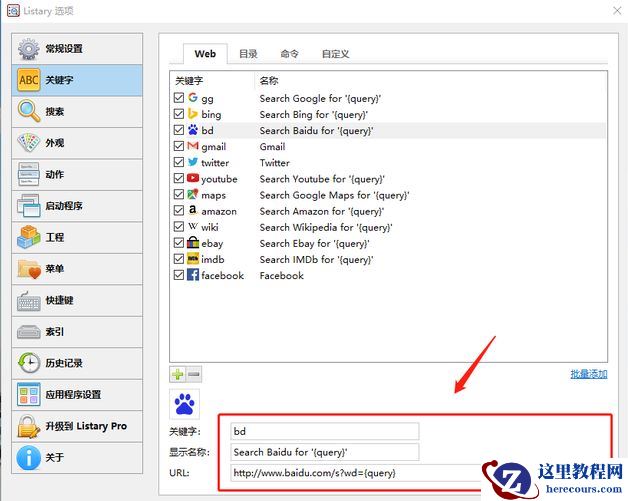Image resolution: width=628 pixels, height=501 pixels.
Task: Toggle the wiki keyword checkbox
Action: coord(179,227)
